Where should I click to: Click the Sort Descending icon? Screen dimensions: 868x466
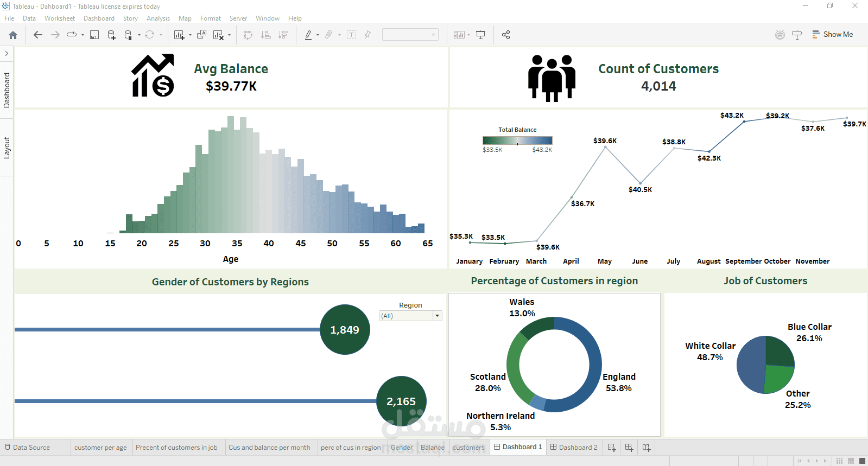(283, 35)
